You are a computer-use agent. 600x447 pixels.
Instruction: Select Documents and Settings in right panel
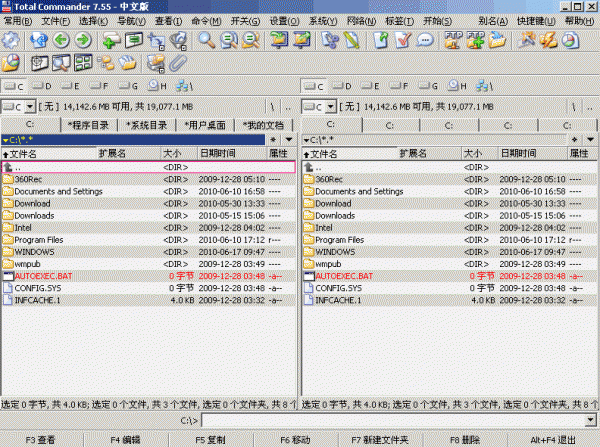click(x=450, y=191)
